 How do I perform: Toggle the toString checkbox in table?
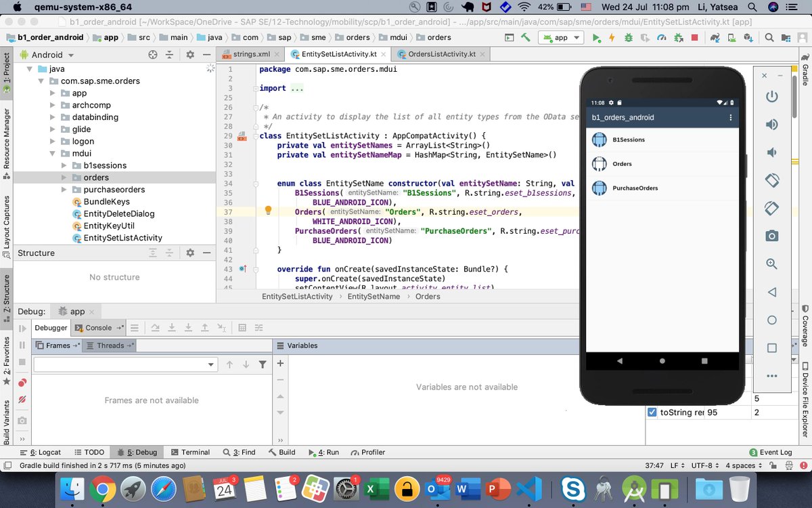point(652,412)
